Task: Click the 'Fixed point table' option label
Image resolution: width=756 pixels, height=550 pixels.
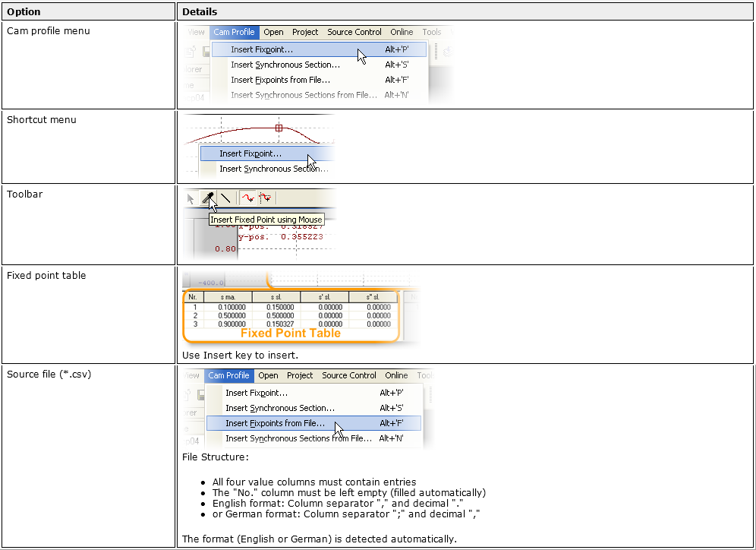Action: [46, 276]
